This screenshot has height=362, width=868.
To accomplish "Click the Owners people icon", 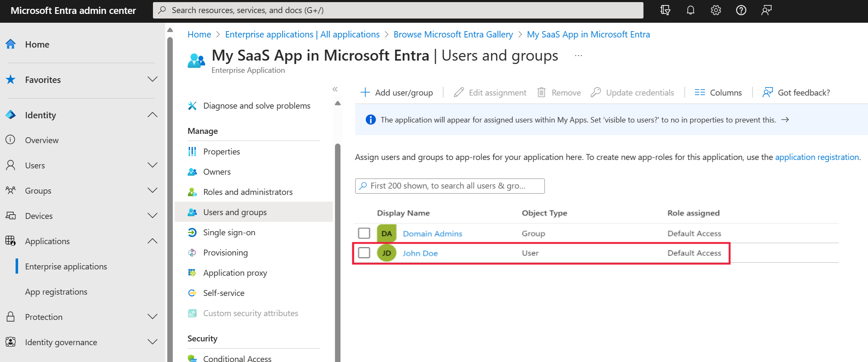I will pos(192,172).
